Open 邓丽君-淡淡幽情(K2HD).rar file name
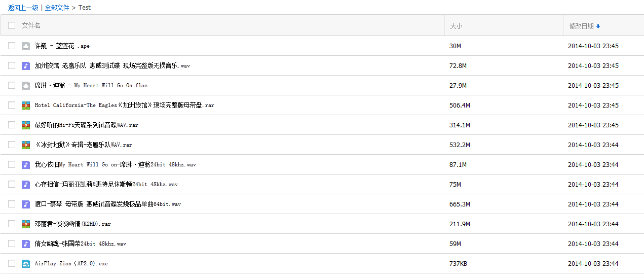The image size is (644, 279). [x=73, y=224]
